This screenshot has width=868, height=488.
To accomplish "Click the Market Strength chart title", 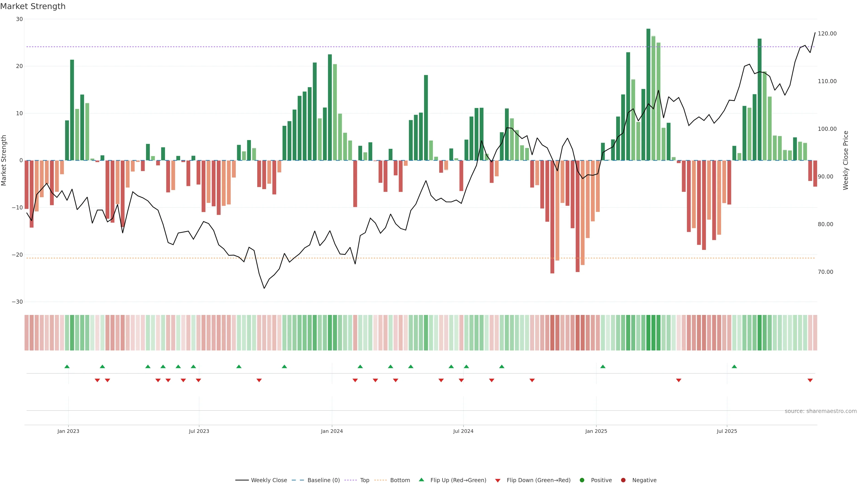I will (x=33, y=6).
